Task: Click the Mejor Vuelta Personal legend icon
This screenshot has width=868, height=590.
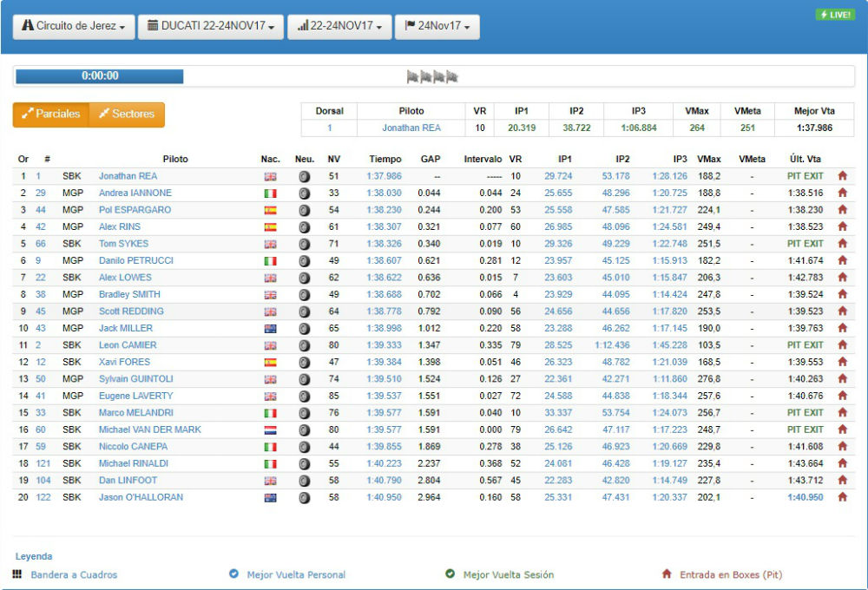Action: [x=233, y=574]
